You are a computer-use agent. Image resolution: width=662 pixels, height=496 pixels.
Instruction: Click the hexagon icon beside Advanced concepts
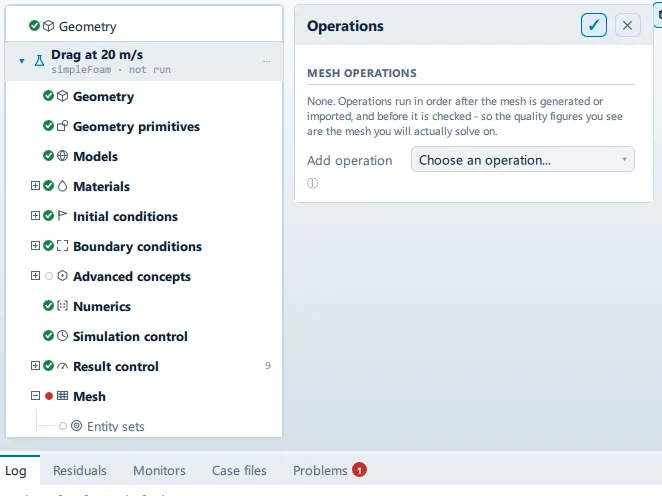pos(62,276)
